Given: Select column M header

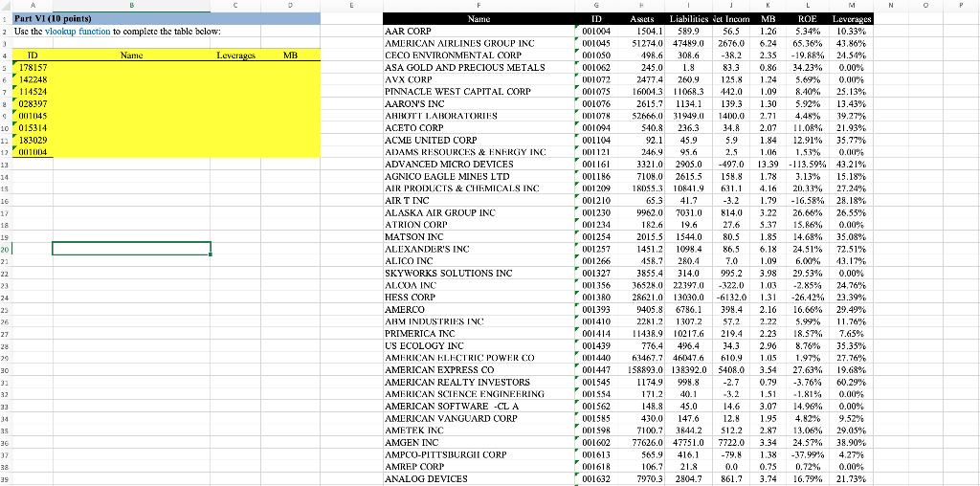Looking at the screenshot, I should 851,5.
